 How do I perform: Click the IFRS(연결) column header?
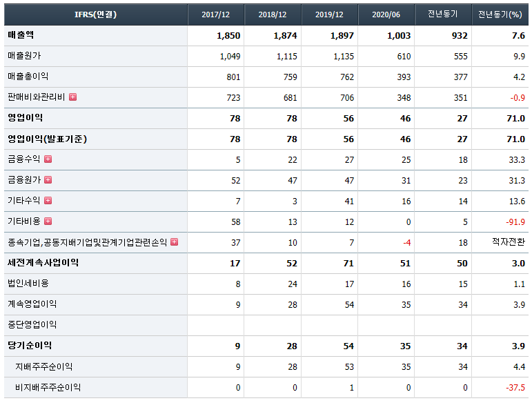pos(96,14)
